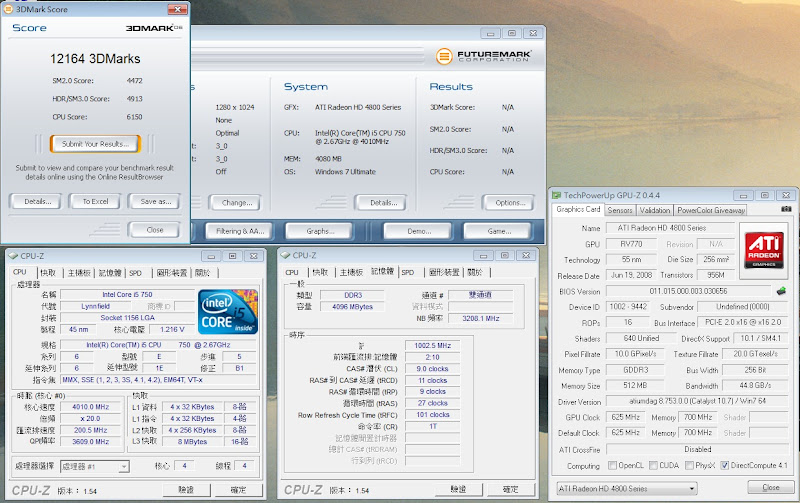The height and width of the screenshot is (503, 800).
Task: Click the To Excel button
Action: pos(95,201)
